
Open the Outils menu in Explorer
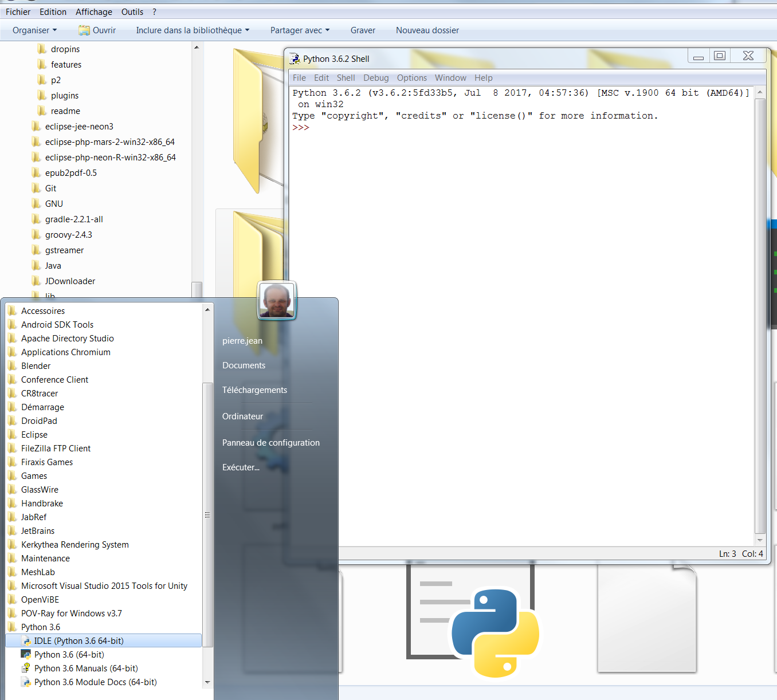coord(132,12)
